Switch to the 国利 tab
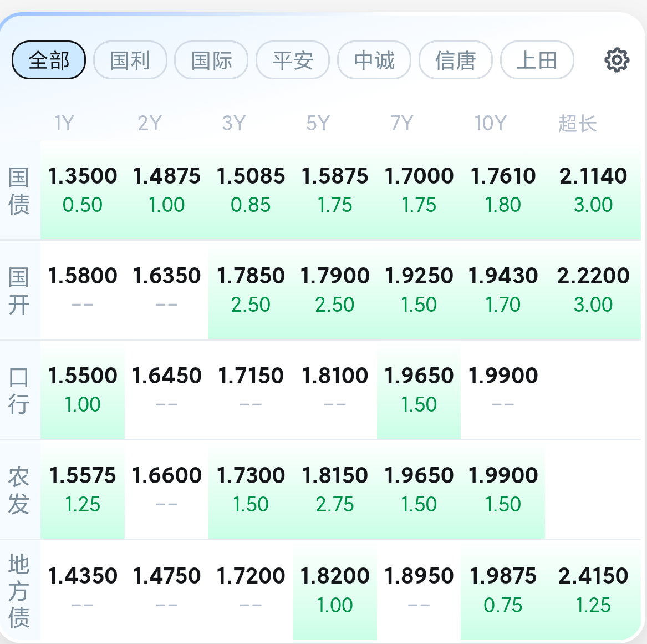Viewport: 647px width, 644px height. tap(130, 60)
